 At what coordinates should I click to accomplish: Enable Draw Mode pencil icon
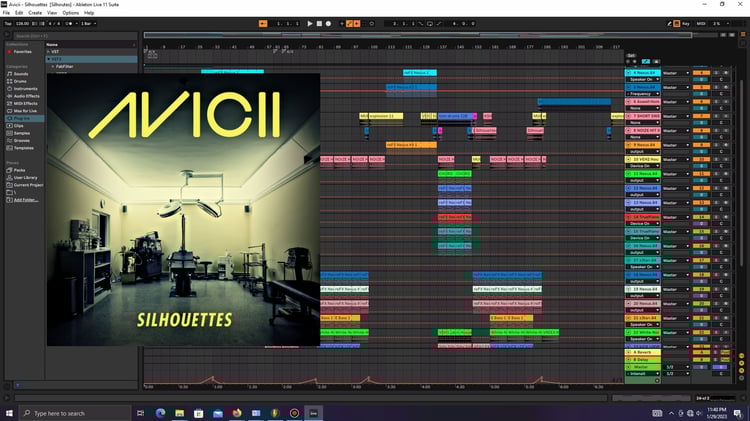[x=669, y=23]
